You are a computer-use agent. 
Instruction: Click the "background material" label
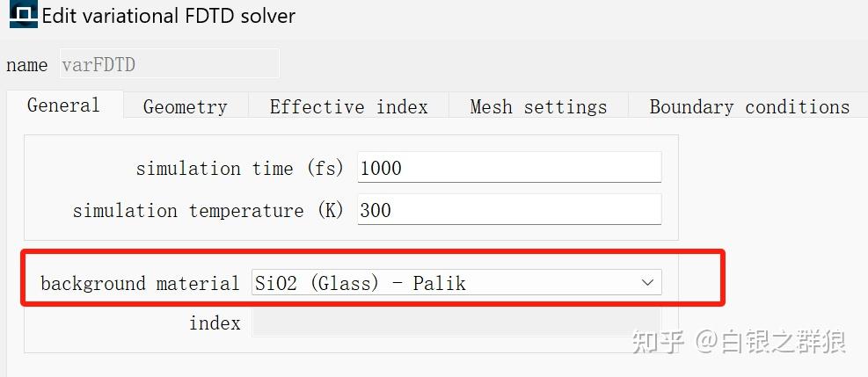140,284
